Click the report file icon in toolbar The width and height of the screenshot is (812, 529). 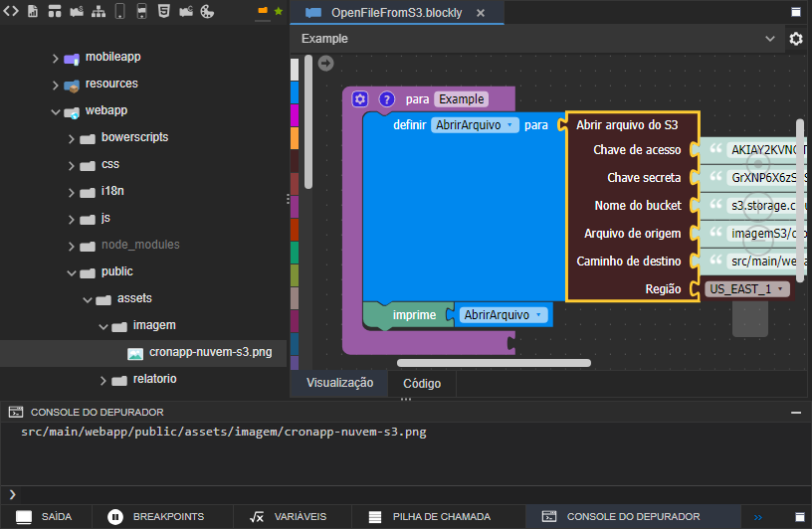(x=33, y=11)
